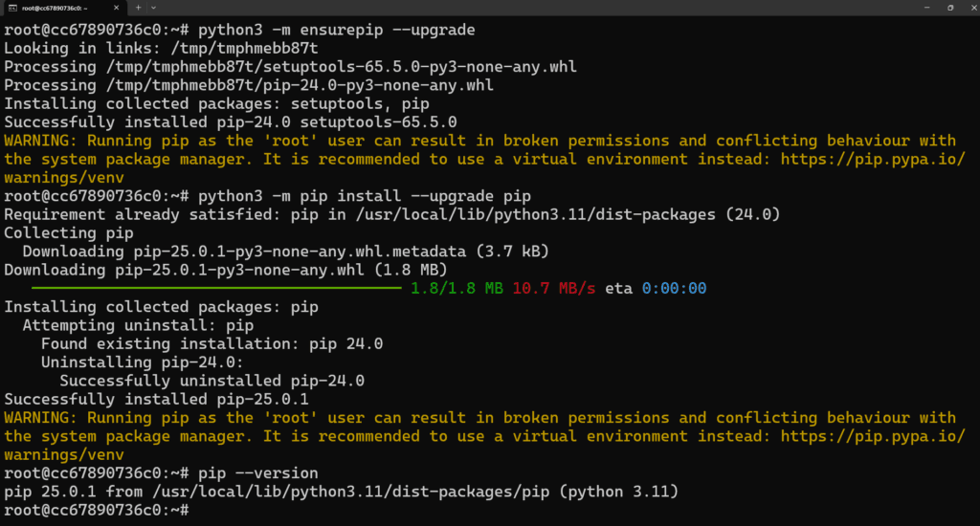Click empty title bar area beside the tabs
The image size is (980, 526).
tap(538, 8)
